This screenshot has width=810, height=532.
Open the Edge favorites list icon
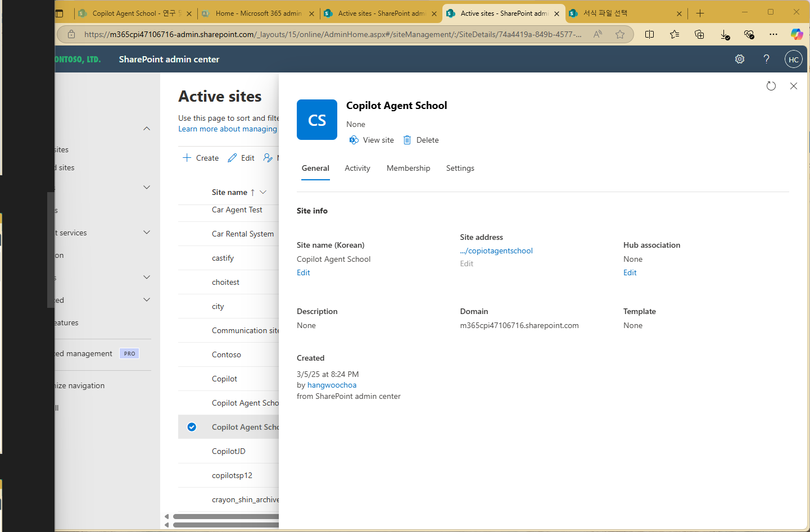[675, 34]
